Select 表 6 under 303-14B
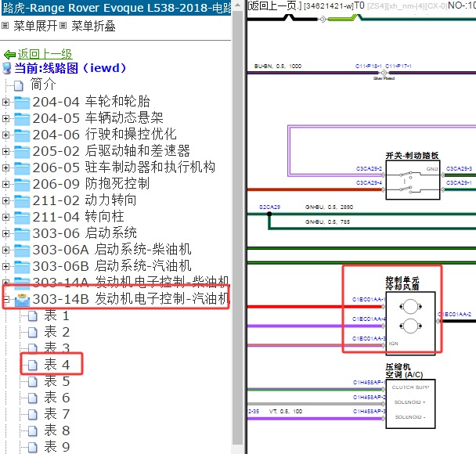The height and width of the screenshot is (454, 476). click(x=57, y=398)
